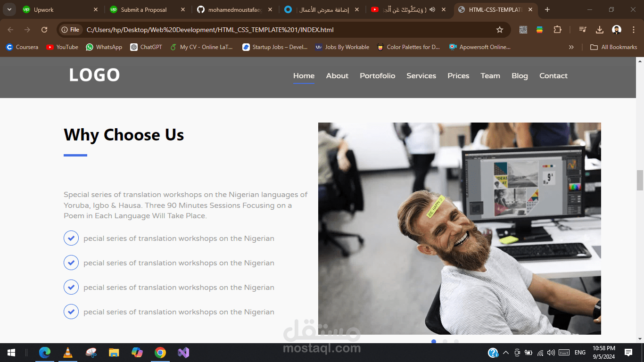Open the ChatGPT bookmark
The height and width of the screenshot is (362, 644).
(x=146, y=47)
